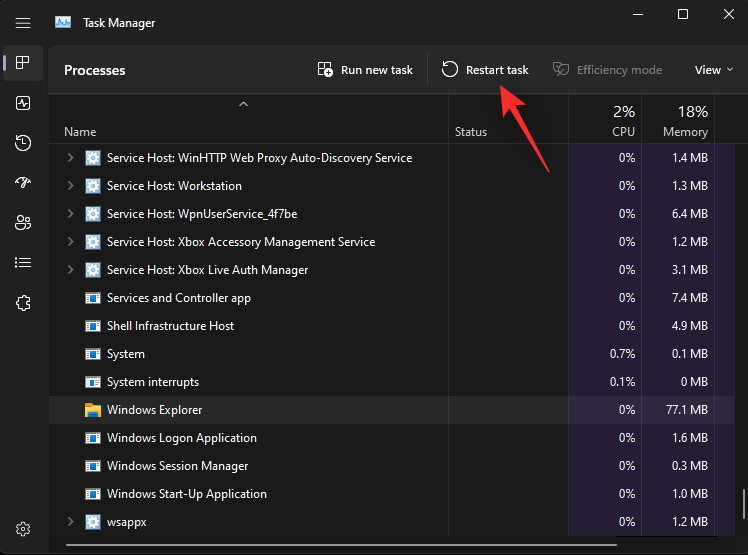Viewport: 748px width, 555px height.
Task: Click the WinHTTP Web Proxy service gear icon
Action: pos(93,158)
